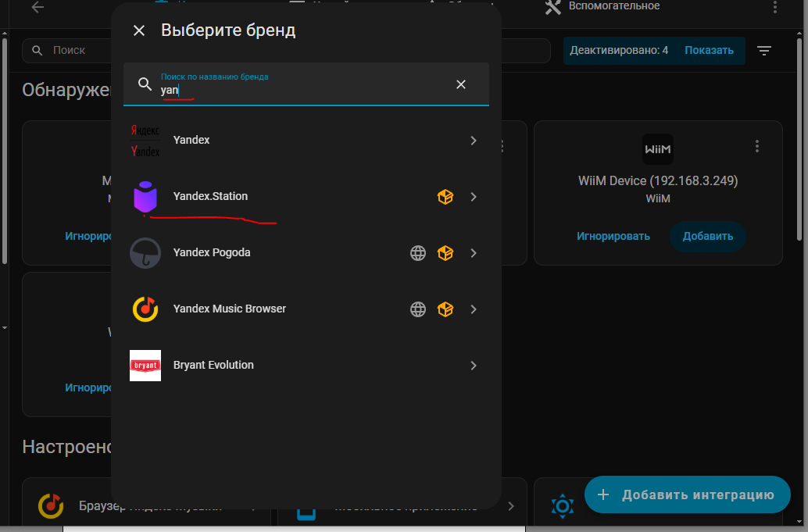Image resolution: width=808 pixels, height=532 pixels.
Task: Open the filter menu icon
Action: click(764, 51)
